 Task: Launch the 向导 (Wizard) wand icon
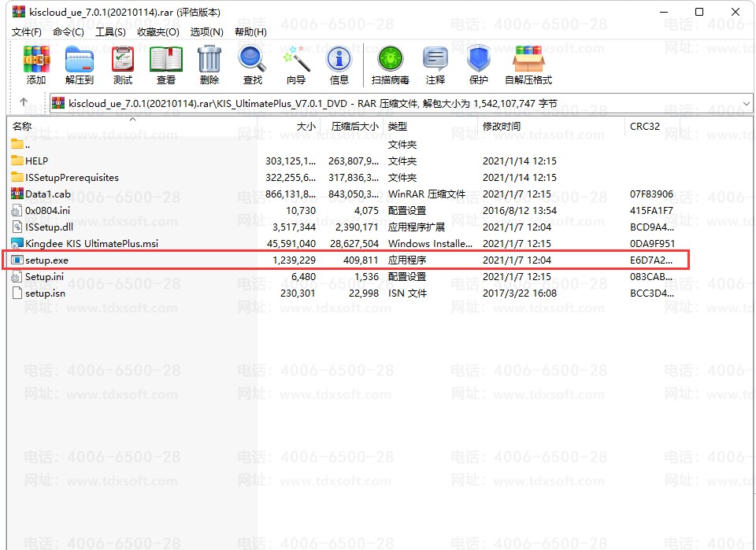point(296,65)
